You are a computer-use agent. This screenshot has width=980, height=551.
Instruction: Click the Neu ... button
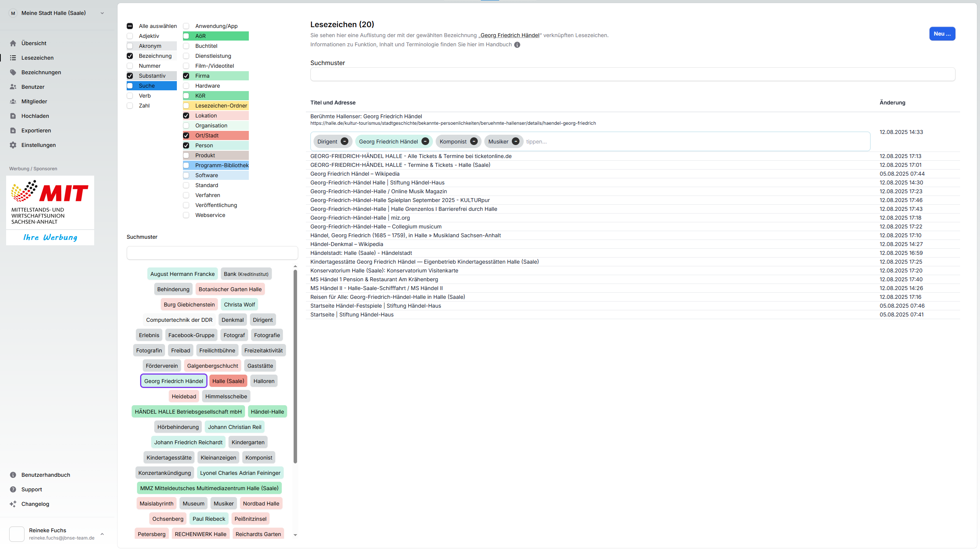[x=942, y=34]
